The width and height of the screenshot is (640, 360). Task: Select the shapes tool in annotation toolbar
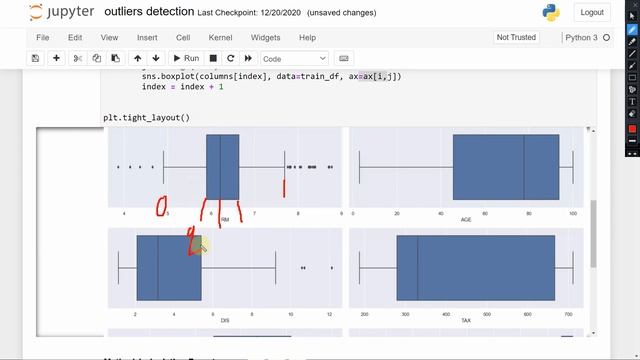[x=632, y=89]
